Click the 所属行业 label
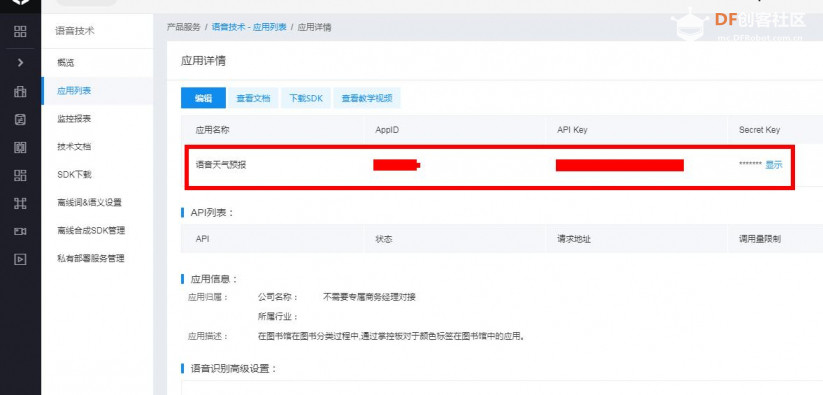 (278, 317)
